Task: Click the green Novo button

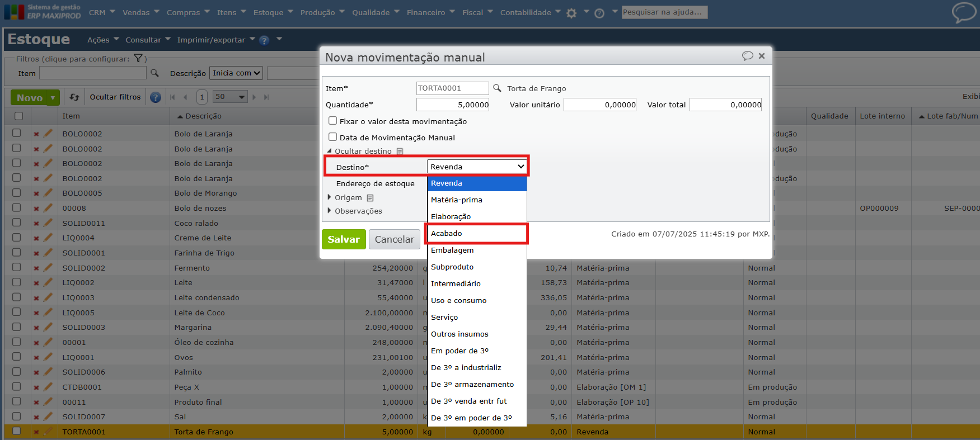Action: (x=30, y=98)
